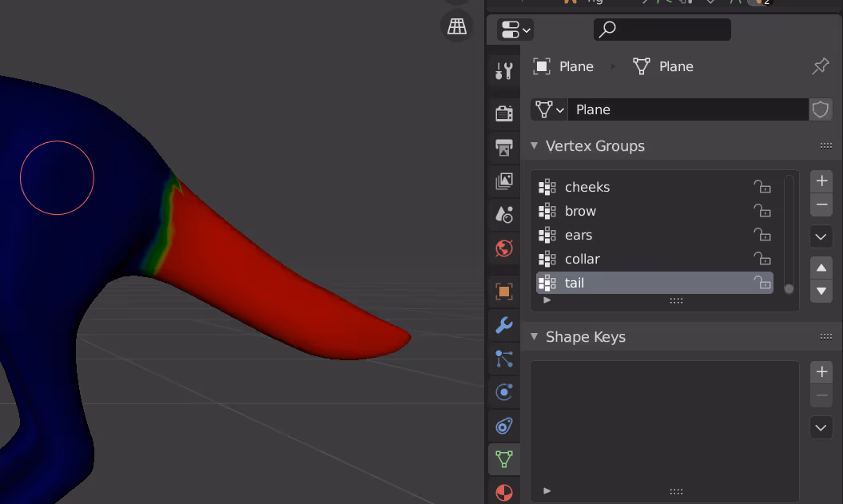This screenshot has width=843, height=504.
Task: Open the Object properties tab
Action: point(503,292)
